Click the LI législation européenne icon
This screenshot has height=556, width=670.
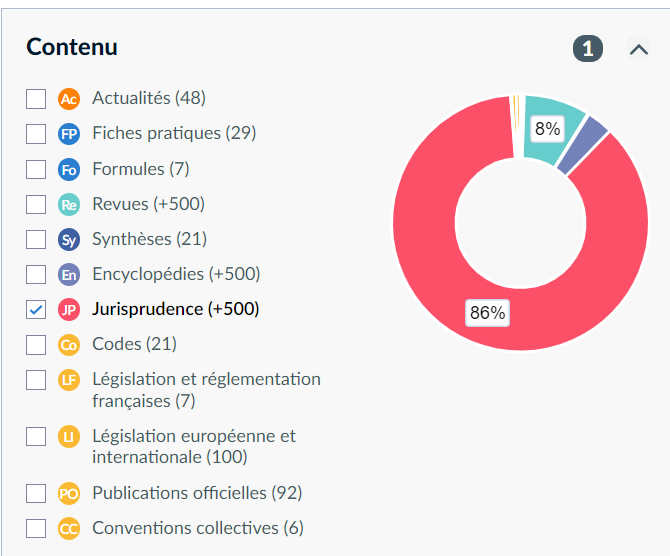[69, 437]
